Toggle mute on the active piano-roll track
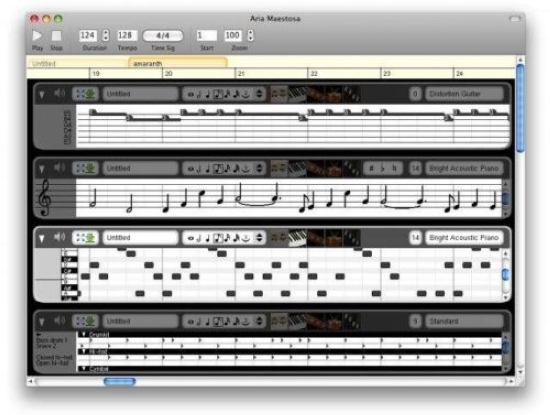Image resolution: width=550 pixels, height=415 pixels. click(59, 237)
